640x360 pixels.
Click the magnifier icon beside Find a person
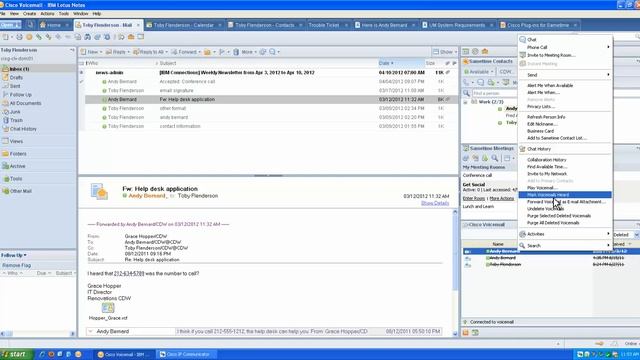(x=466, y=93)
